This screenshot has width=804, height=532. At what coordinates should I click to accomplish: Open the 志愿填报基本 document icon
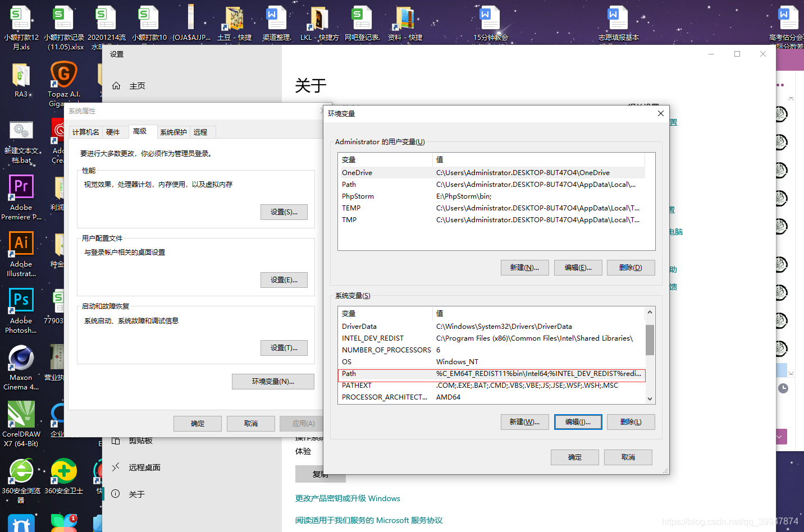[618, 24]
